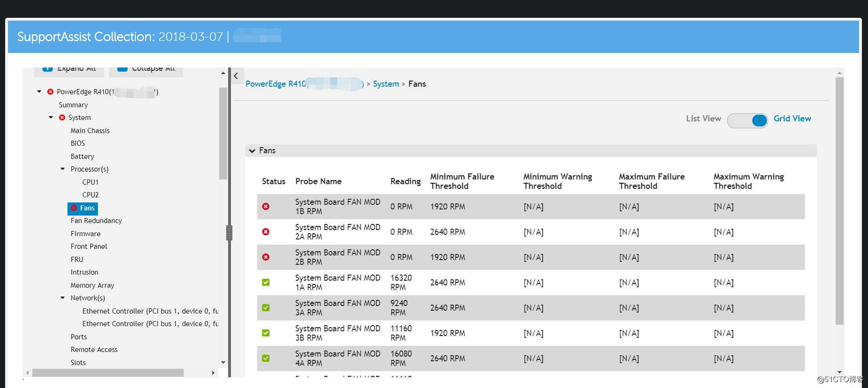Click 16080 RPM reading for FAN 4A
Image resolution: width=868 pixels, height=388 pixels.
tap(401, 358)
